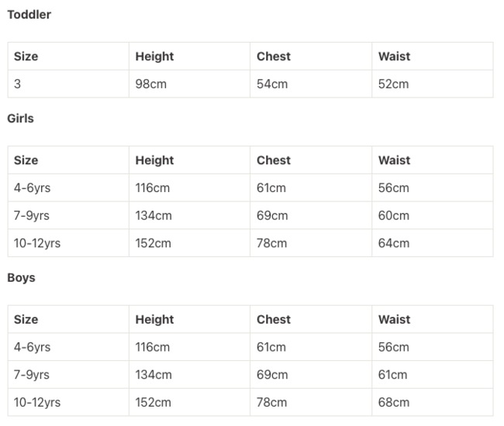This screenshot has height=426, width=504.
Task: Click Girls table Chest column header
Action: point(274,160)
